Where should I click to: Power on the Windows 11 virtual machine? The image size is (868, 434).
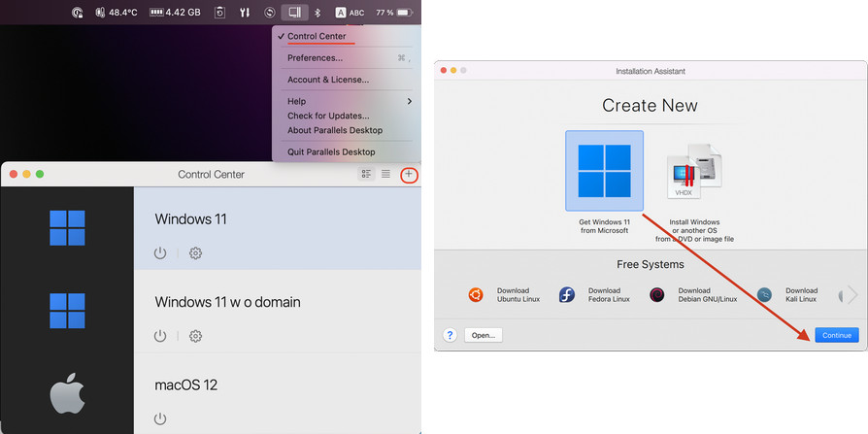click(160, 253)
